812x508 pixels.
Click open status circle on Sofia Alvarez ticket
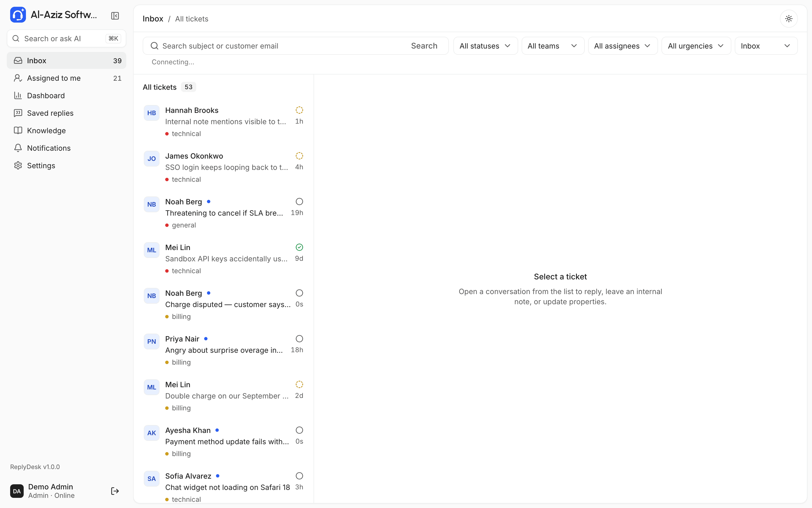pos(299,476)
